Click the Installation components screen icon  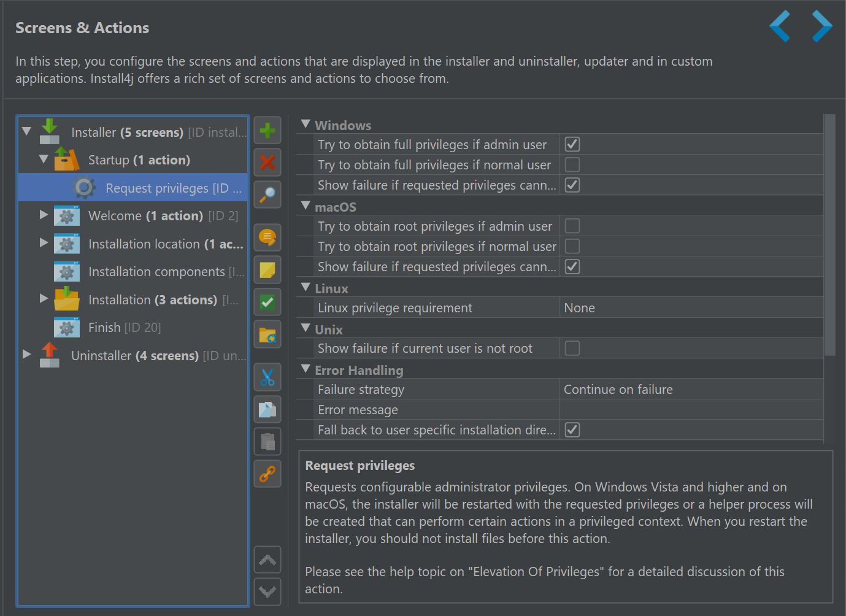coord(67,271)
